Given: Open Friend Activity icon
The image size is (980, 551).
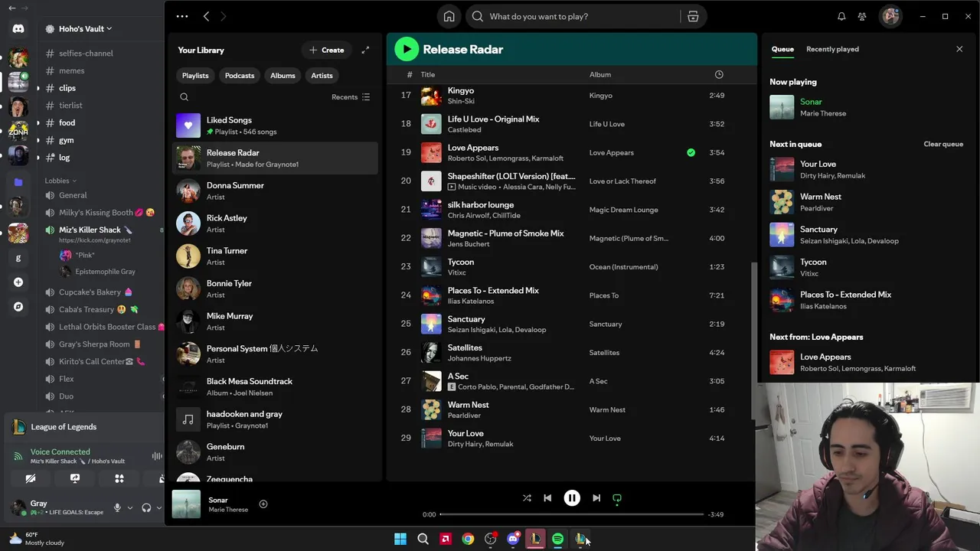Looking at the screenshot, I should tap(862, 16).
